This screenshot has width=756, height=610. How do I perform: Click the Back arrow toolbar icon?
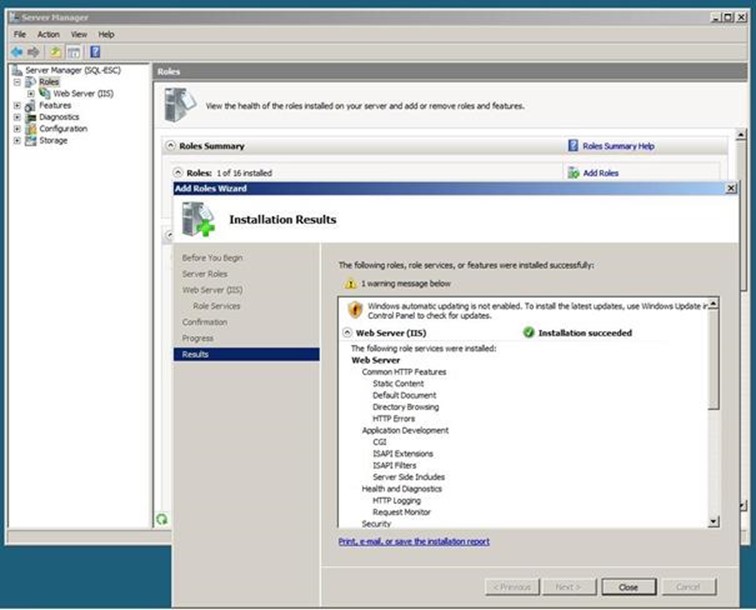coord(17,52)
